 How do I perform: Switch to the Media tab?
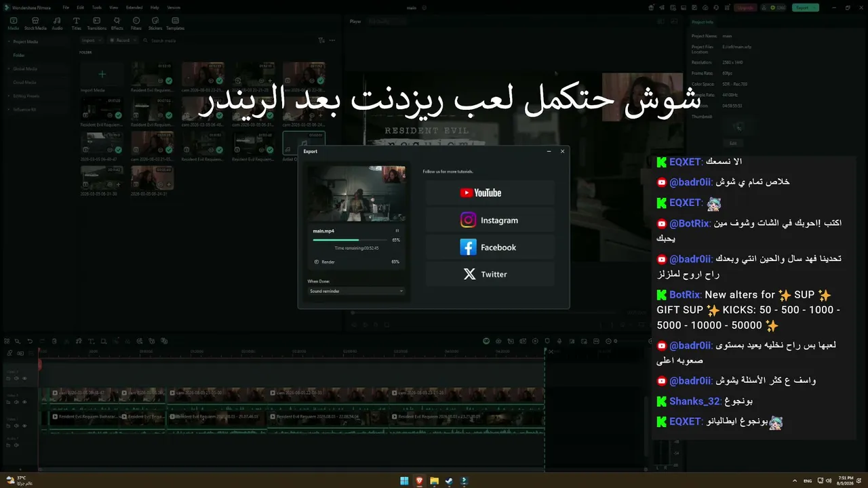(14, 24)
